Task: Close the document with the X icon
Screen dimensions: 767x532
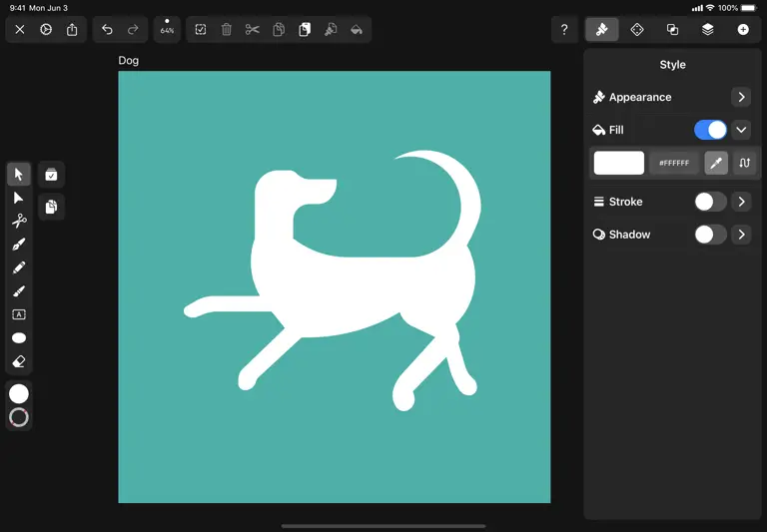Action: (20, 30)
